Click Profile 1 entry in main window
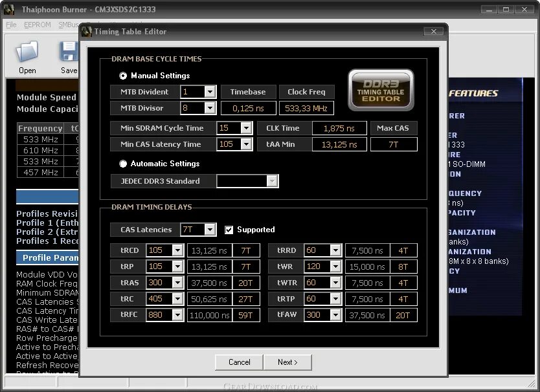The image size is (540, 392). (x=47, y=223)
